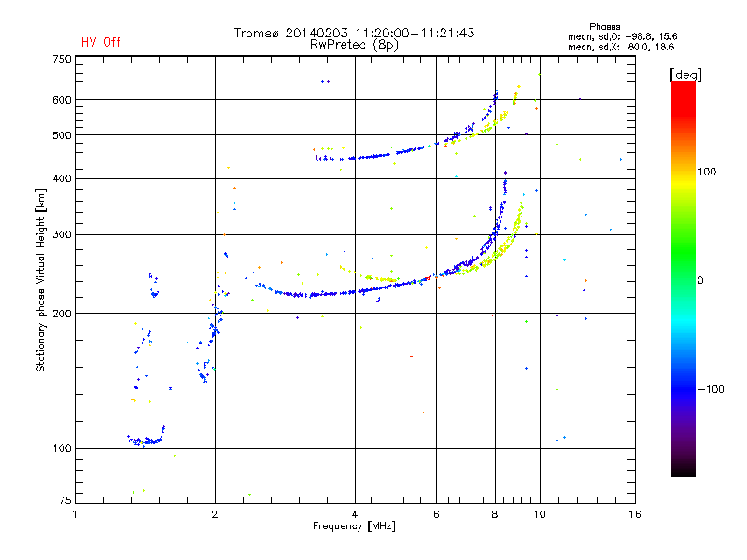Select the plot title 'Tromsø 20140203 11:20:00-11:21:43'
This screenshot has width=747, height=560.
pos(354,33)
